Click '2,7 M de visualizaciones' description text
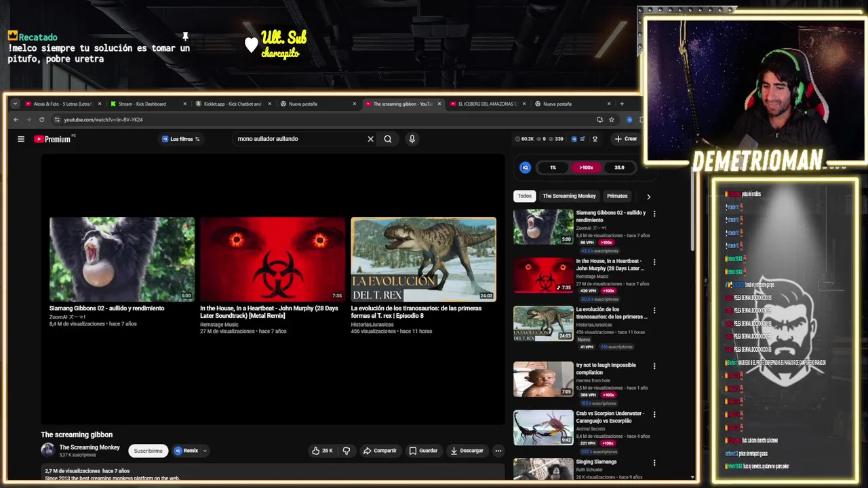Screen dimensions: 868x488 [73, 471]
